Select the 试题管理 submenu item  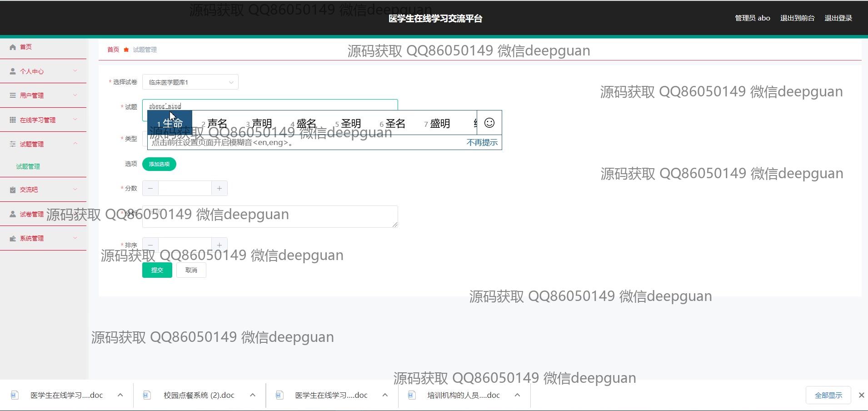coord(28,166)
